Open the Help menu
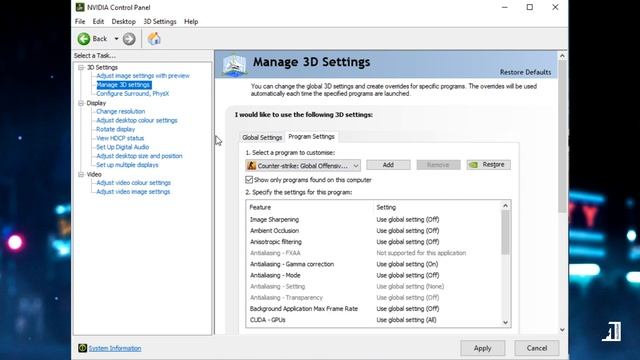Viewport: 640px width, 360px height. [191, 22]
